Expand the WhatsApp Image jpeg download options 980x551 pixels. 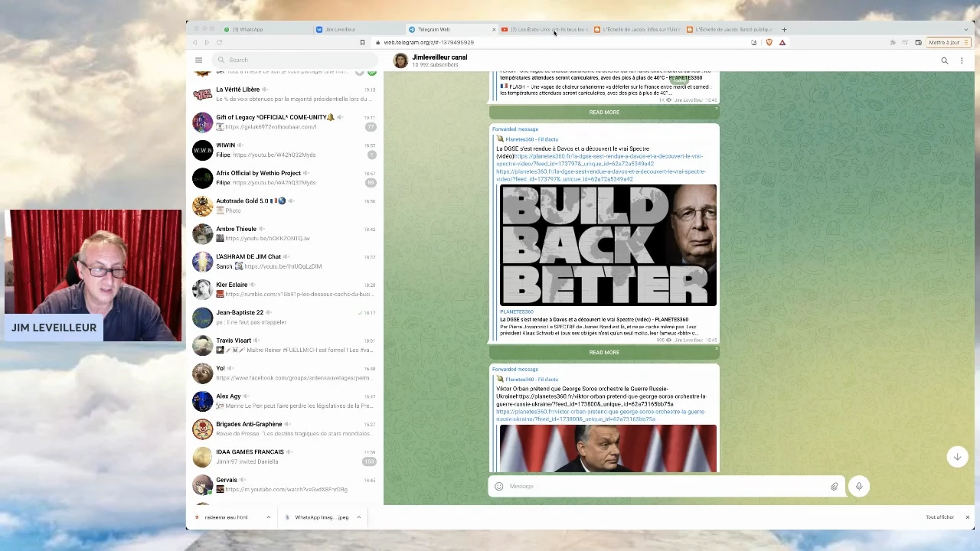(x=358, y=517)
